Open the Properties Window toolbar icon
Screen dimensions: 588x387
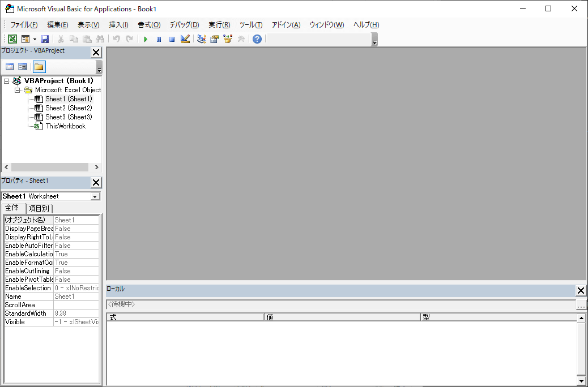[x=215, y=39]
